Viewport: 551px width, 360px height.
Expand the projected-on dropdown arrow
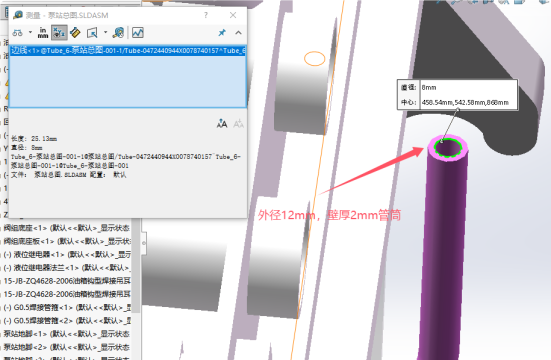(105, 33)
